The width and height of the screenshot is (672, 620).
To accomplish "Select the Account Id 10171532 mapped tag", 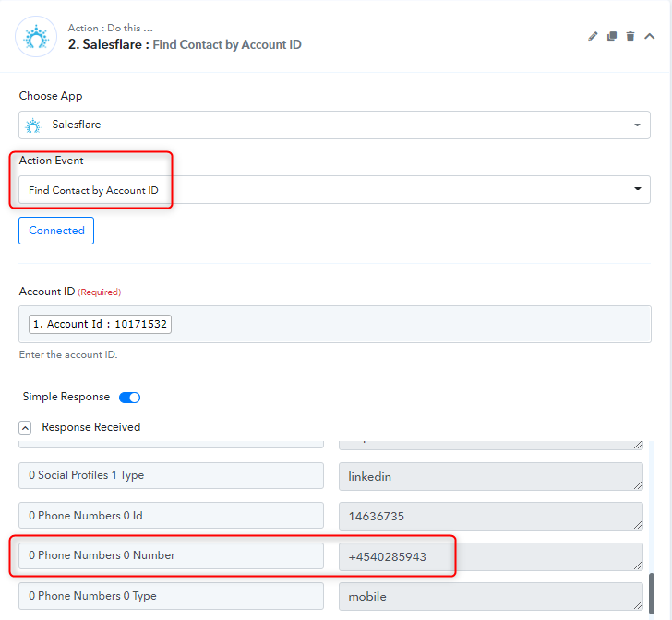I will [x=100, y=324].
